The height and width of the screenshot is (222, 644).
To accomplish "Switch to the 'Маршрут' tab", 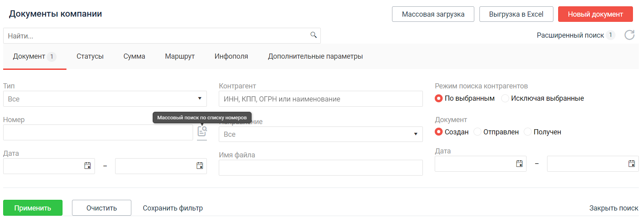I will coord(180,56).
